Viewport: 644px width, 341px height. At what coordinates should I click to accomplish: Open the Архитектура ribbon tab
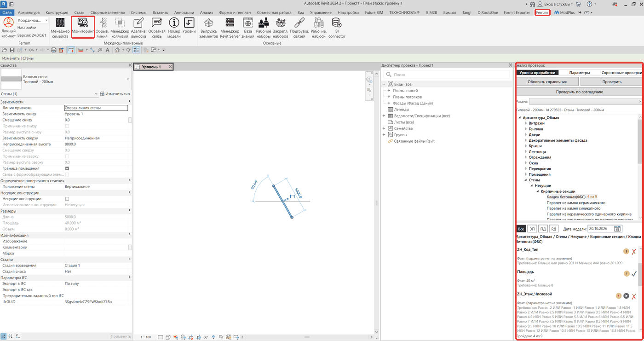[29, 12]
